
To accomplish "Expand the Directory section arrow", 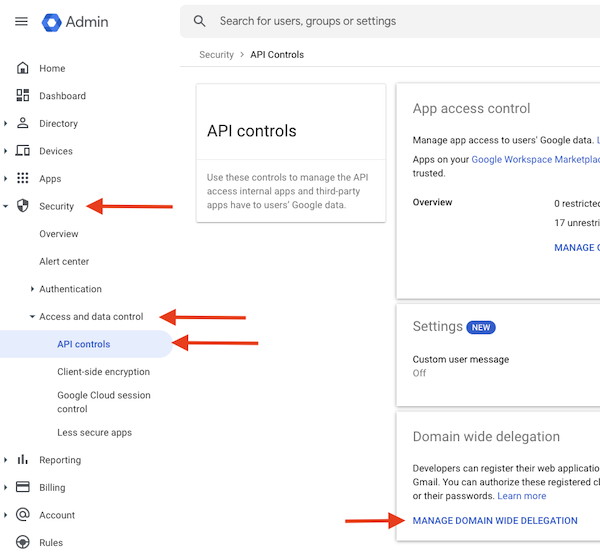I will (6, 124).
